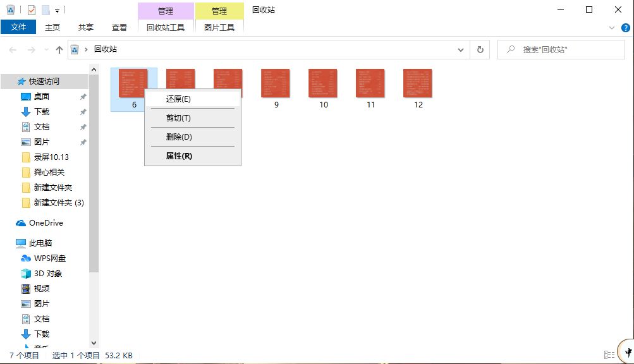Open the 回收站工具 ribbon tab

click(x=166, y=28)
